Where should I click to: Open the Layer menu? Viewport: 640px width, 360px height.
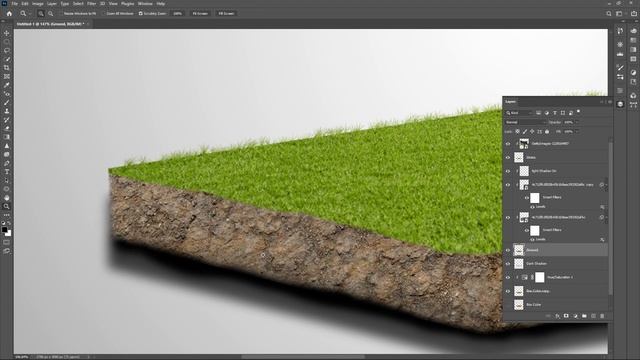pos(52,4)
